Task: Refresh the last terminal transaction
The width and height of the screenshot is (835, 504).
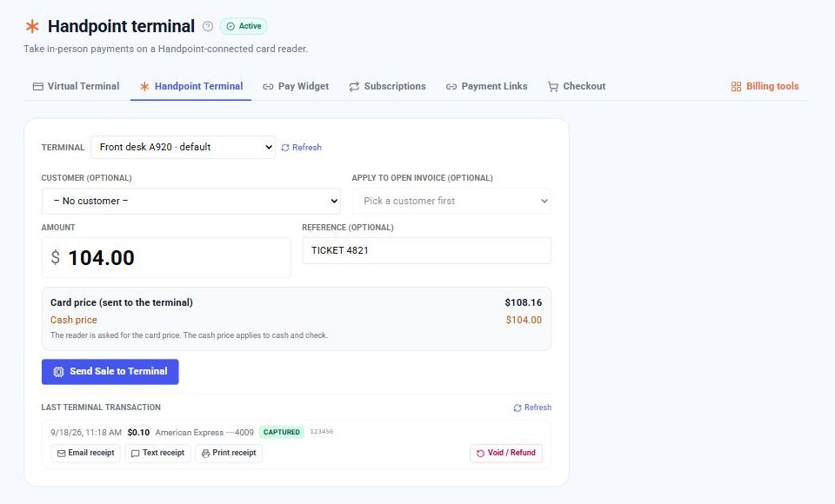Action: (532, 408)
